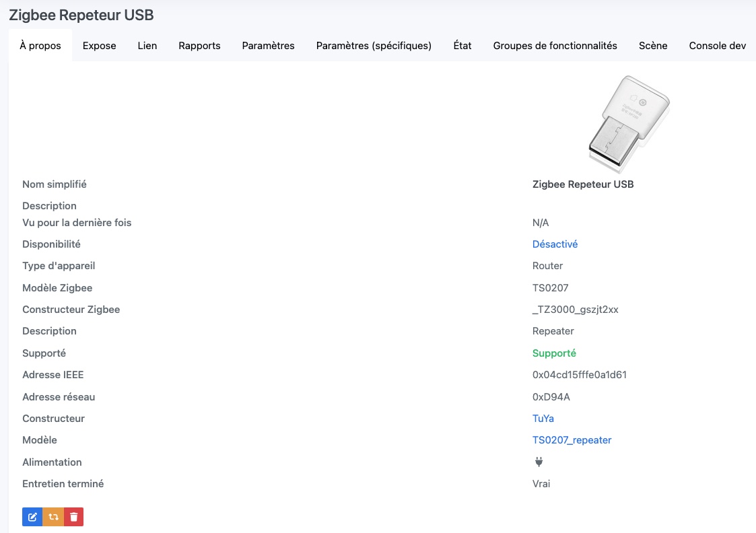The image size is (756, 533).
Task: Select the Paramètres (spécifiques) tab
Action: point(374,46)
